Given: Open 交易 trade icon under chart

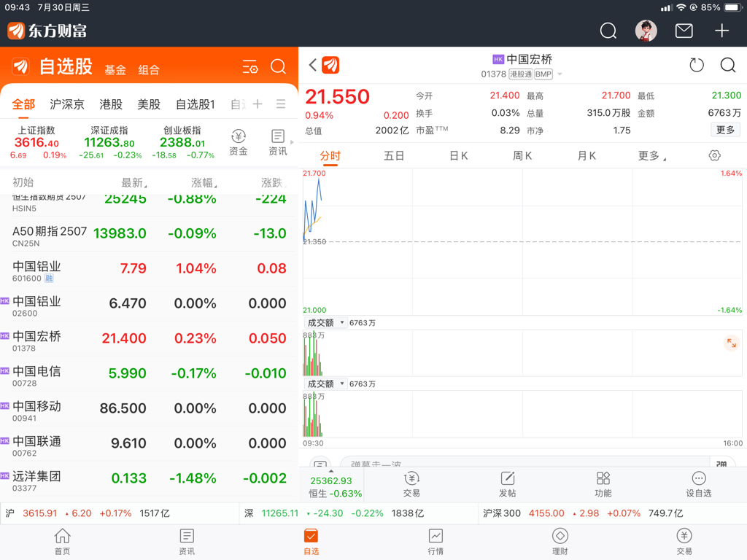Looking at the screenshot, I should click(411, 484).
